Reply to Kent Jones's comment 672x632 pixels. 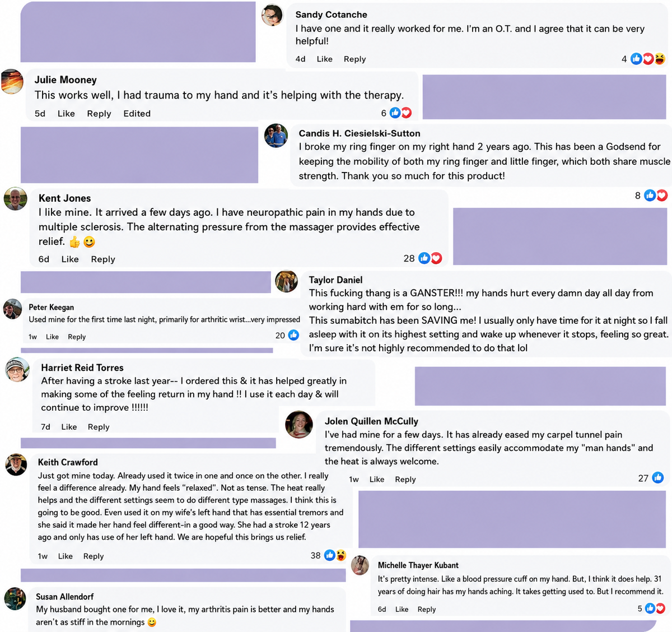click(103, 259)
